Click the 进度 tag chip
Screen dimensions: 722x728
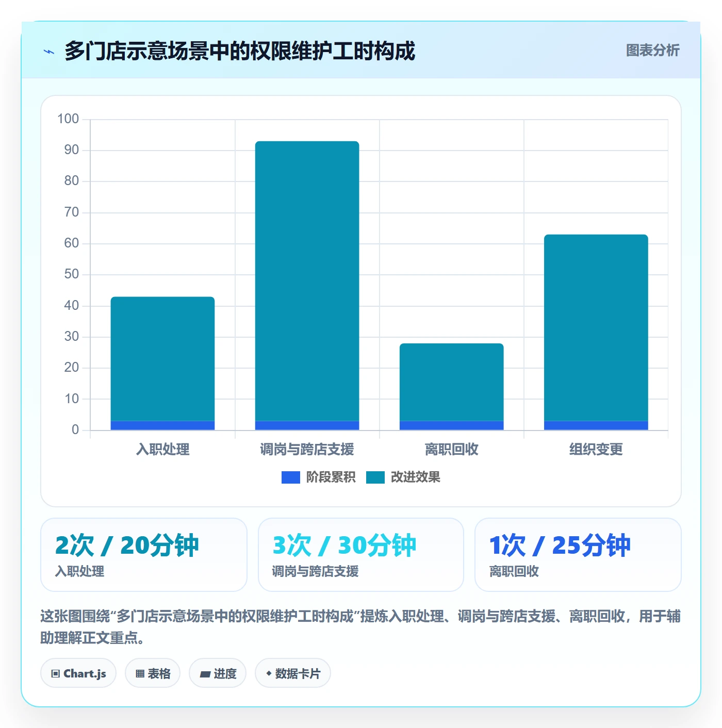[218, 673]
